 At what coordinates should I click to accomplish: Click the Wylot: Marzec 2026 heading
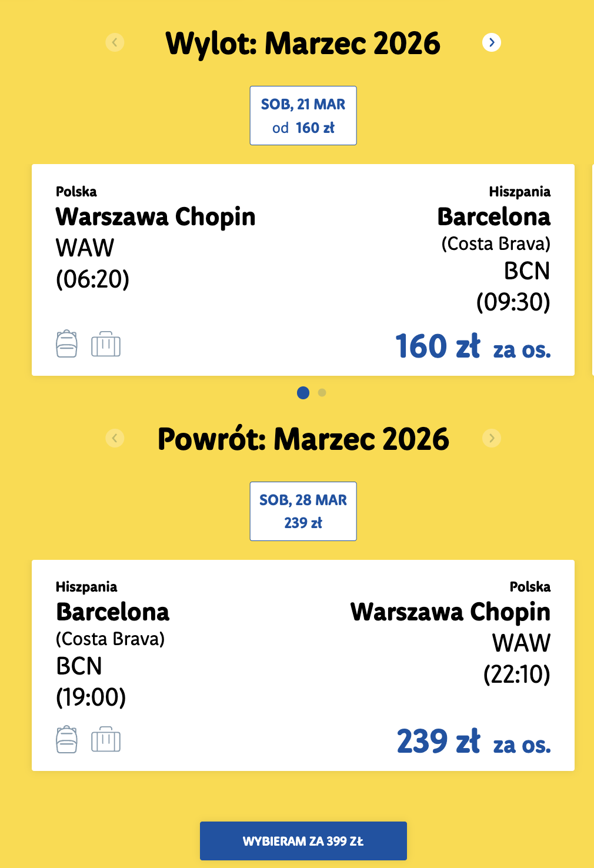point(303,44)
